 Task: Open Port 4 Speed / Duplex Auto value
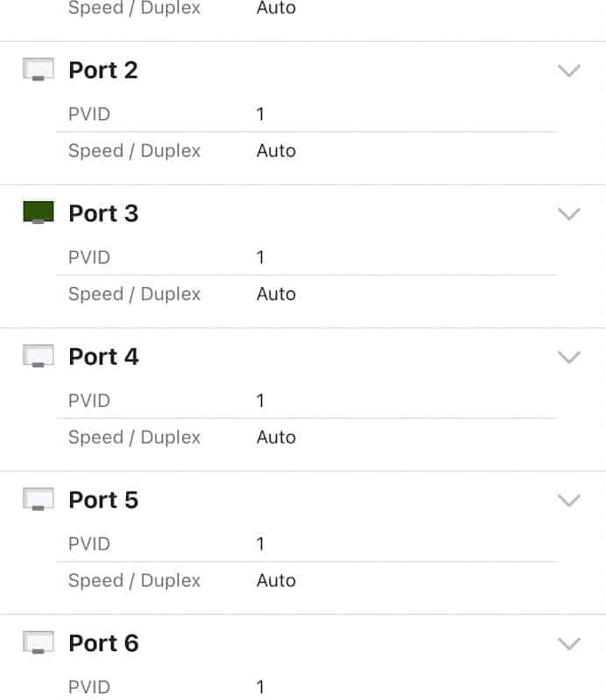276,437
